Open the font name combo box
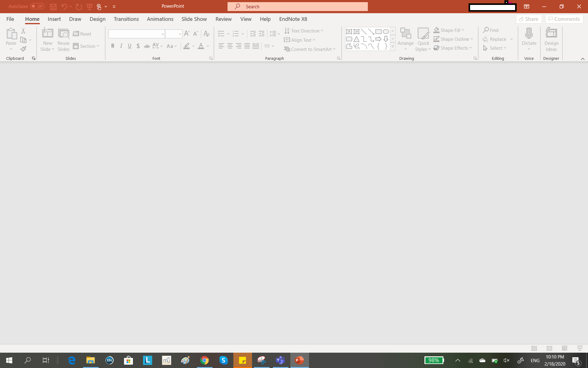The height and width of the screenshot is (368, 588). click(x=137, y=34)
